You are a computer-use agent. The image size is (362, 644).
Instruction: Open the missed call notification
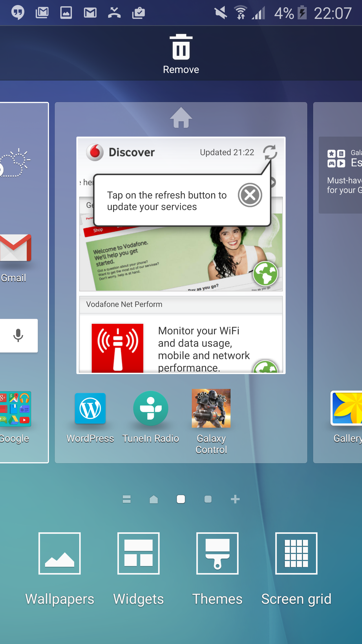[x=114, y=13]
